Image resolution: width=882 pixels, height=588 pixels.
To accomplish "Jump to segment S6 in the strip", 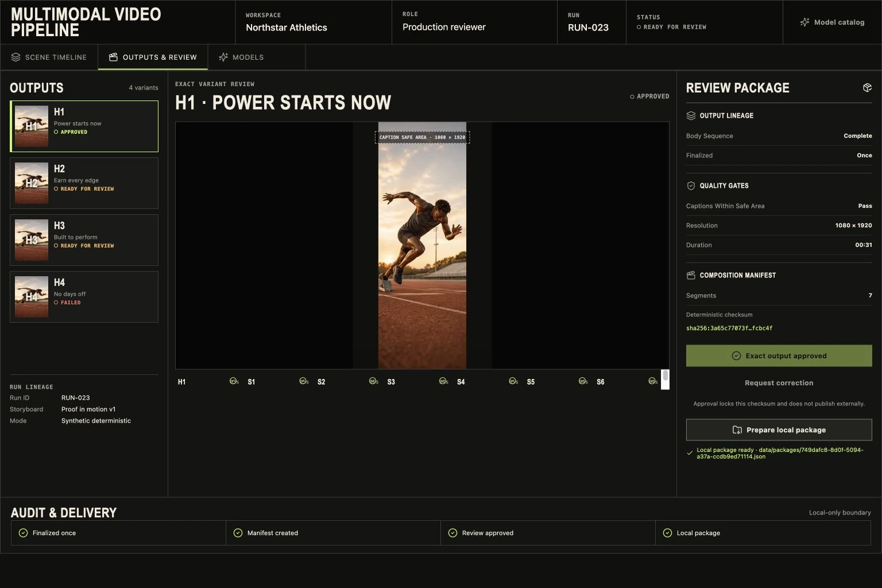I will tap(601, 382).
